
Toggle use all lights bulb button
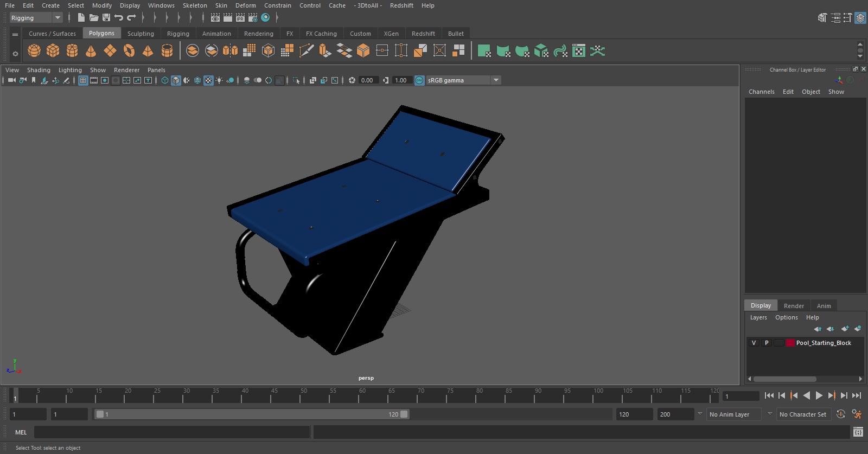219,80
